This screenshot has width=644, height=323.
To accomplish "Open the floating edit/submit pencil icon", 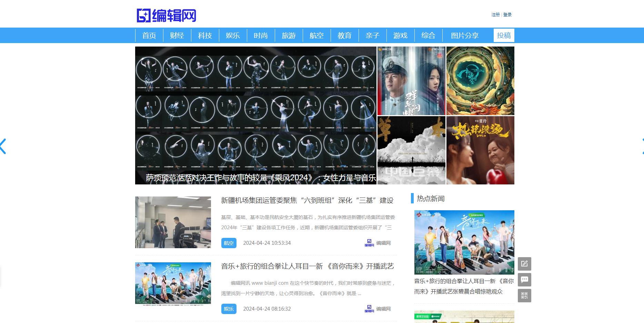I will (524, 264).
